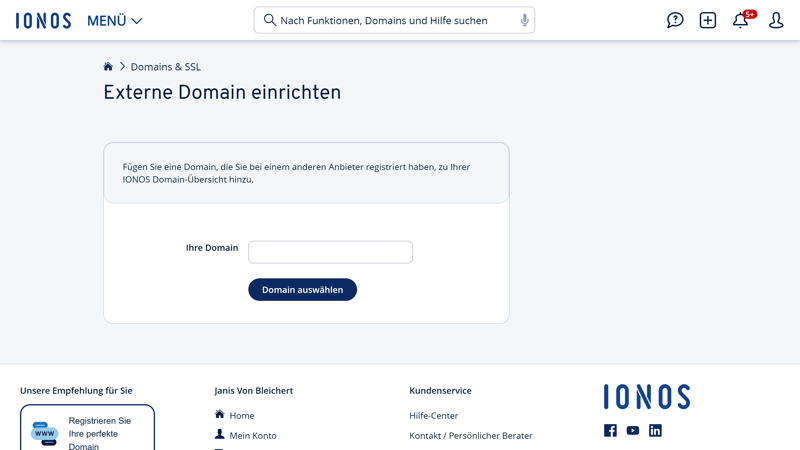Viewport: 800px width, 450px height.
Task: Open the LinkedIn icon in footer
Action: click(655, 431)
